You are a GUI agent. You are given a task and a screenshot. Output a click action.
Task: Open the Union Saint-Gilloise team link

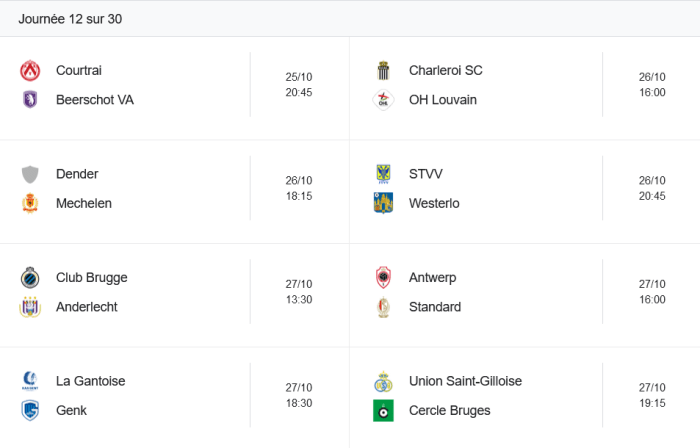pos(465,381)
